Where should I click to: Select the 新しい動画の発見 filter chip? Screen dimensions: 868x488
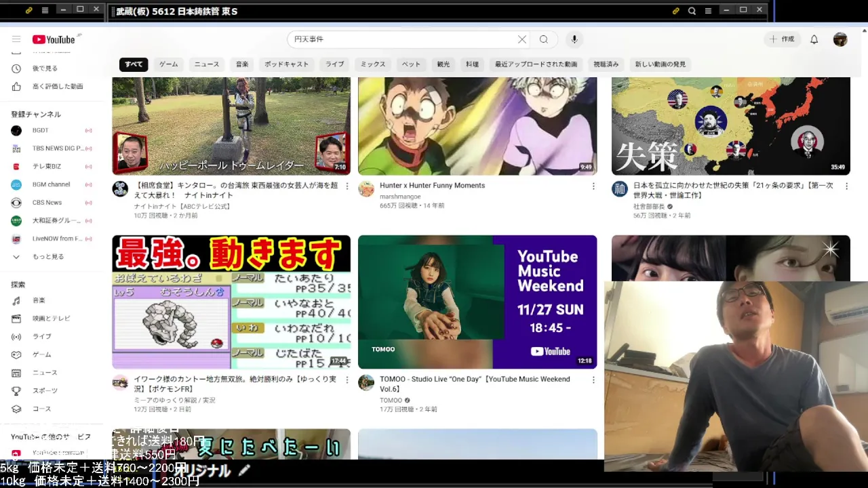660,64
